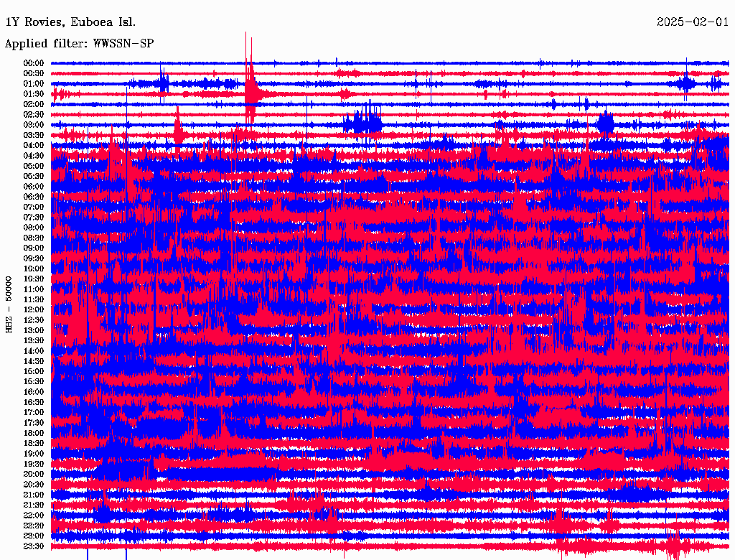This screenshot has width=735, height=560.
Task: Select the 18:00 time label
Action: click(x=34, y=433)
